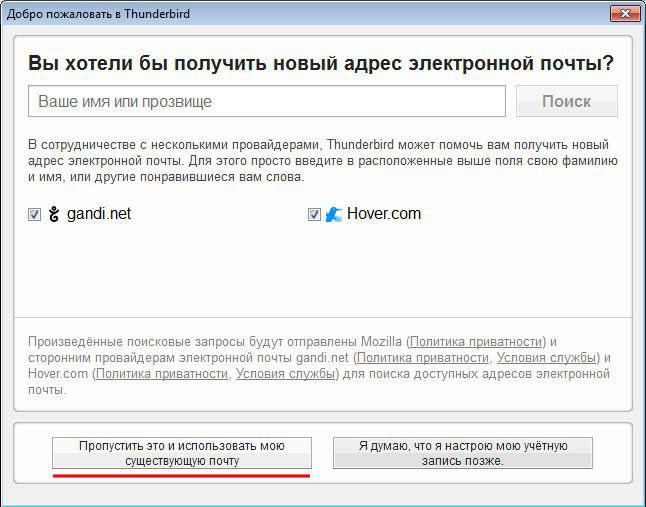Click heading 'Вы хотели бы получить новый адрес'
Screen dimensions: 646x507
tap(214, 64)
